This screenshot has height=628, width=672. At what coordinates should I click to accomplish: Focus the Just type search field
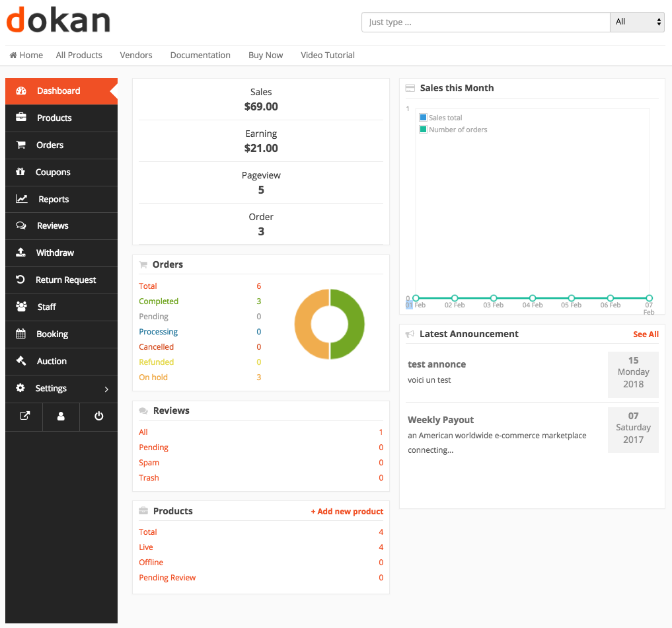486,22
